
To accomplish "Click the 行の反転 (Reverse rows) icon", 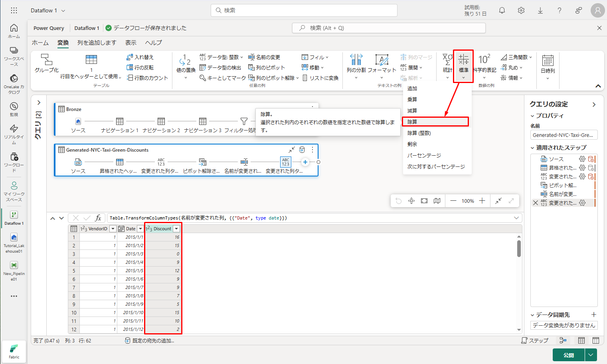I will [x=140, y=67].
